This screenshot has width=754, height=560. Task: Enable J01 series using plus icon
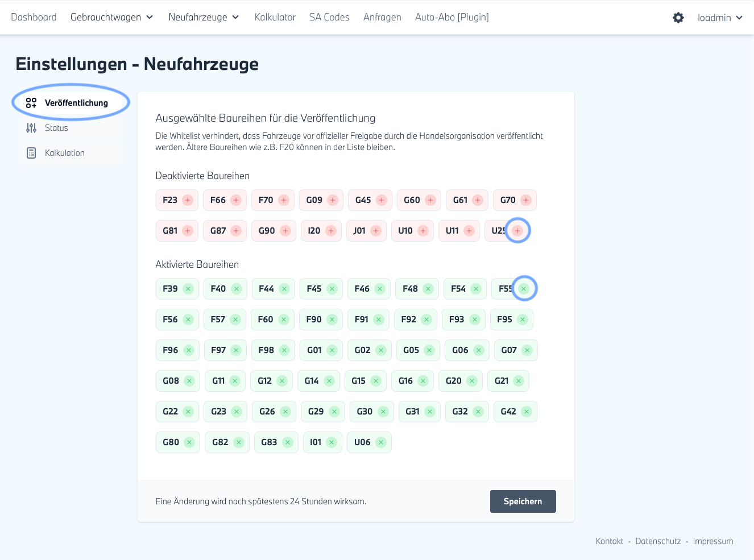pyautogui.click(x=376, y=231)
